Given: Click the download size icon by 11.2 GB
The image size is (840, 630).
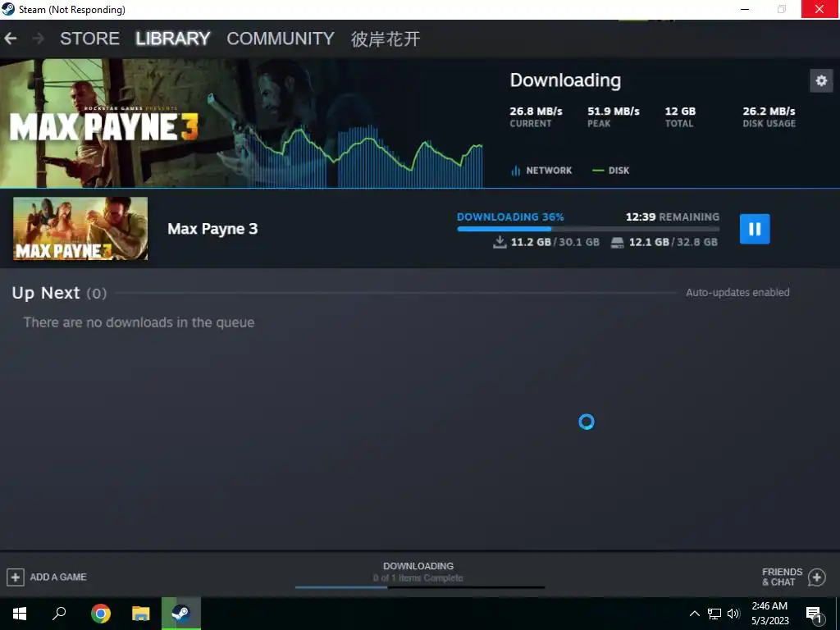Looking at the screenshot, I should [x=500, y=242].
